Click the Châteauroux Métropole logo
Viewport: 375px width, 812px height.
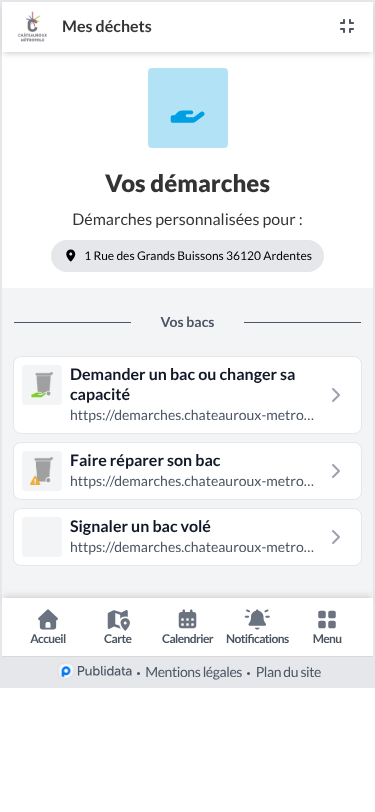[x=33, y=26]
